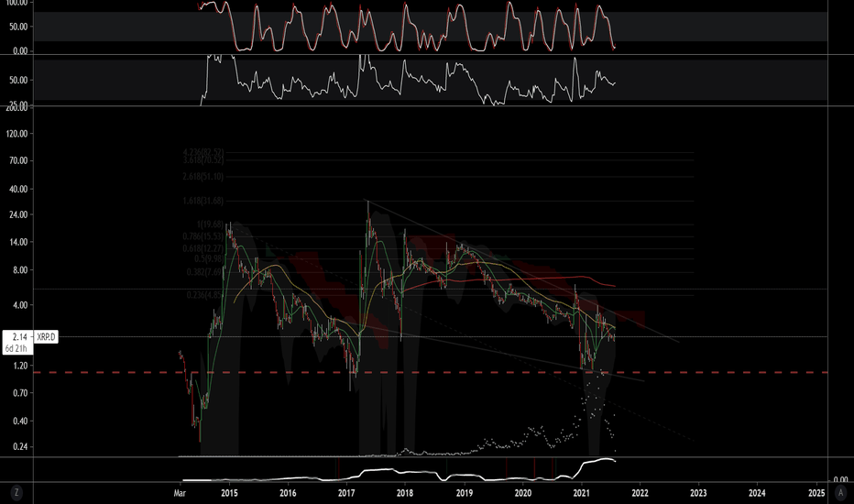
Task: Click the 0.70 price scale label
Action: [20, 393]
